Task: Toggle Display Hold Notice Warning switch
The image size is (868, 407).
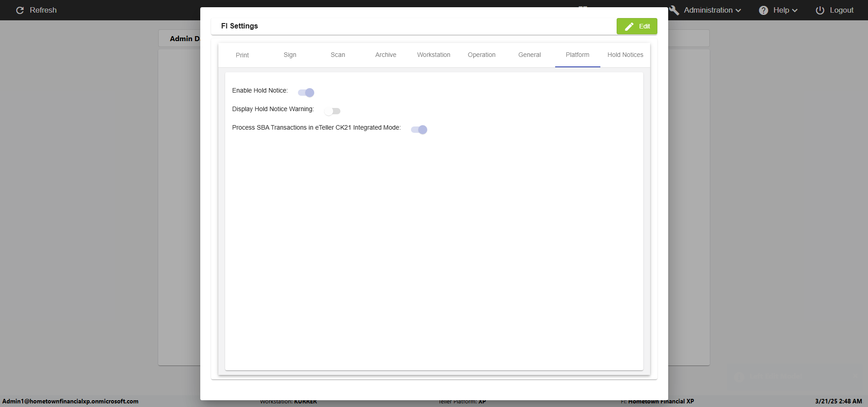Action: click(x=332, y=111)
